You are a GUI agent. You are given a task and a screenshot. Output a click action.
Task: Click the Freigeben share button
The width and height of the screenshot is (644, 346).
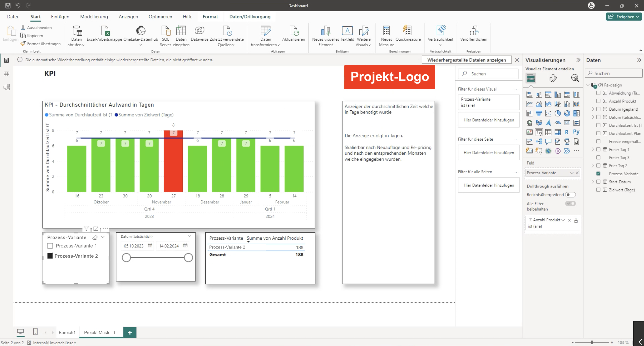coord(624,17)
